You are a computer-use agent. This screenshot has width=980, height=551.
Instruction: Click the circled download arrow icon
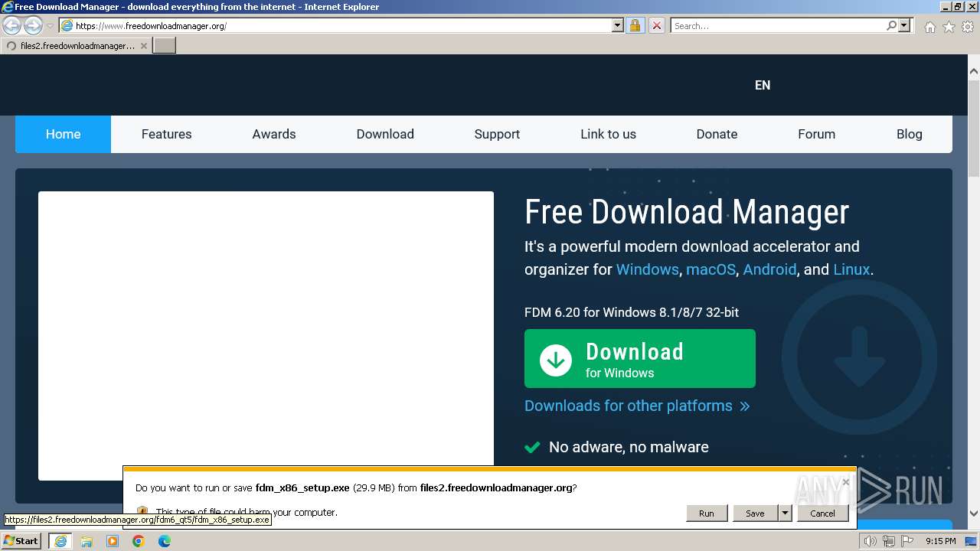point(556,360)
